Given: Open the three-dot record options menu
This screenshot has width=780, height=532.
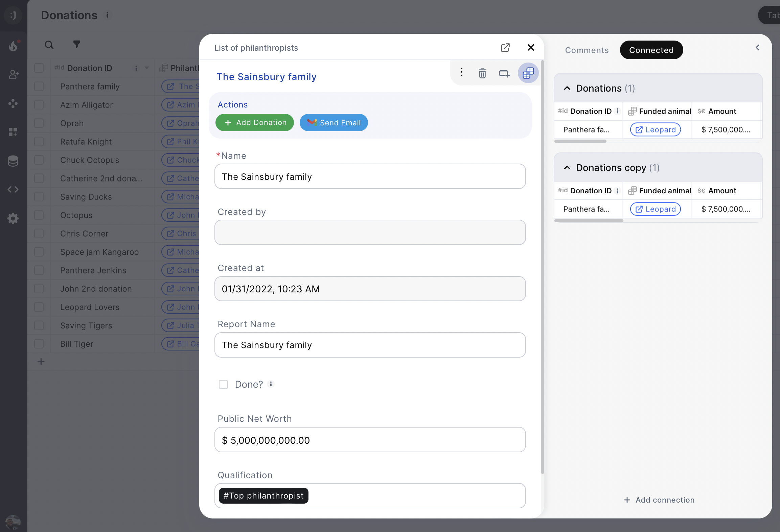Looking at the screenshot, I should 461,72.
